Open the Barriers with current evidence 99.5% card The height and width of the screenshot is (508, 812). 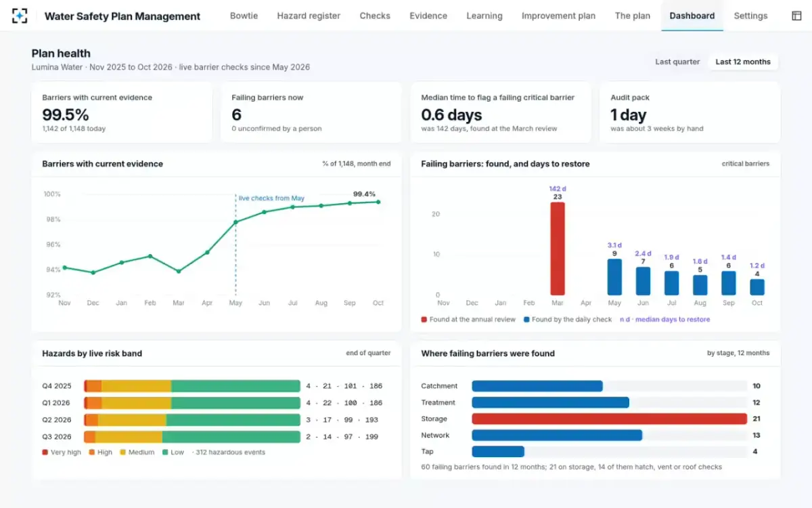(122, 112)
